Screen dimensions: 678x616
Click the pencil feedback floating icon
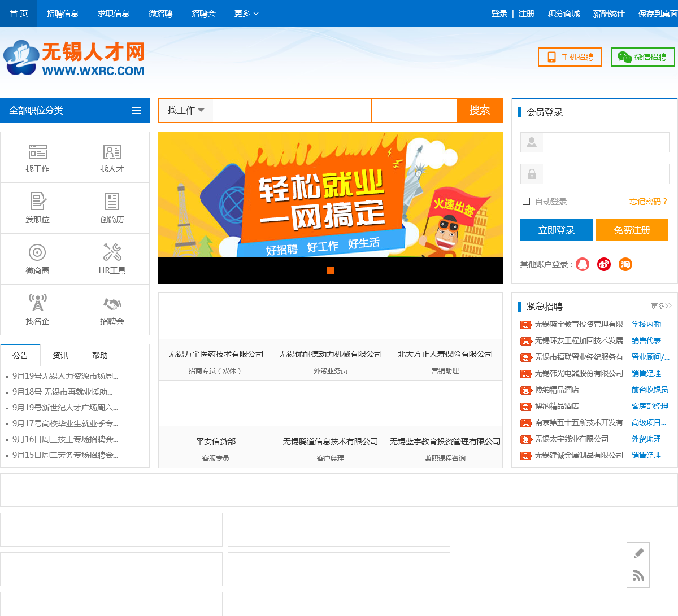[638, 553]
